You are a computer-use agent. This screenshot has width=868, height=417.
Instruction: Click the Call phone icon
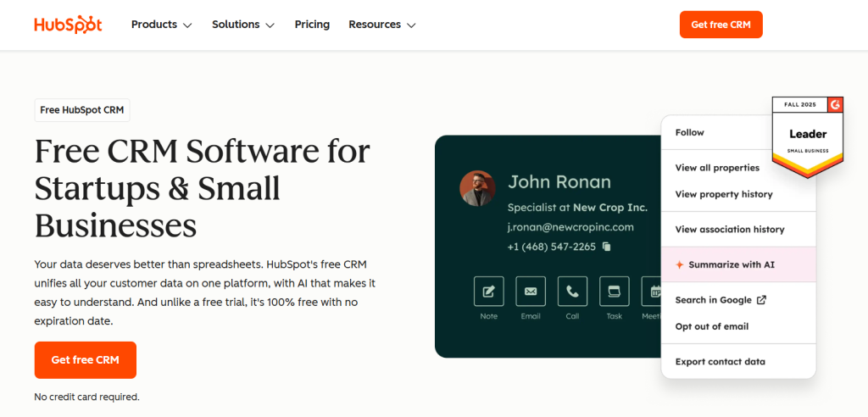click(x=572, y=292)
